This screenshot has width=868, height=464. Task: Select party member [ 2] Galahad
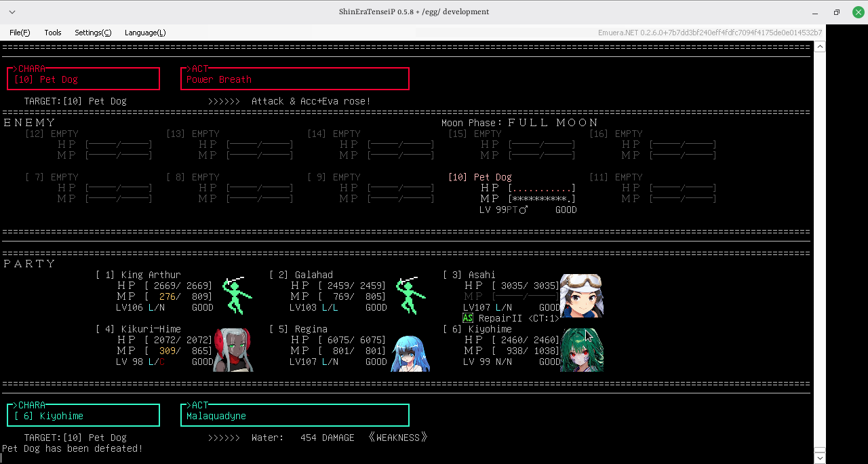[301, 275]
